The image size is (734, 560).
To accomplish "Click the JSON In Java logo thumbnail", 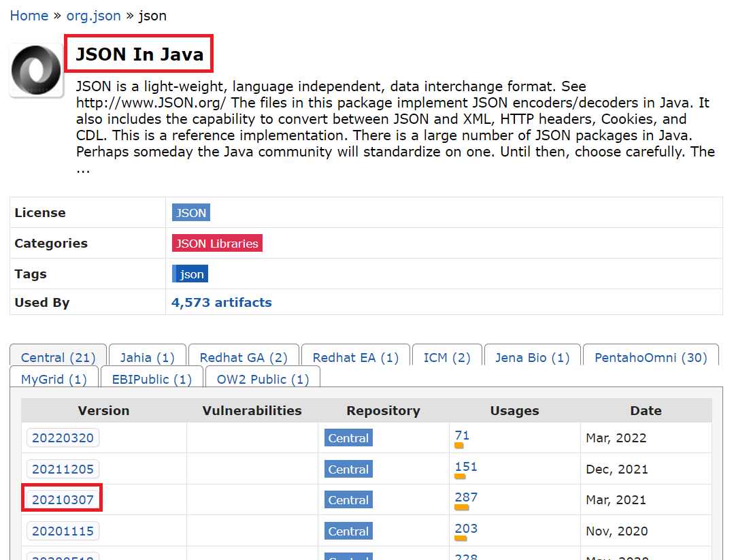I will 37,70.
